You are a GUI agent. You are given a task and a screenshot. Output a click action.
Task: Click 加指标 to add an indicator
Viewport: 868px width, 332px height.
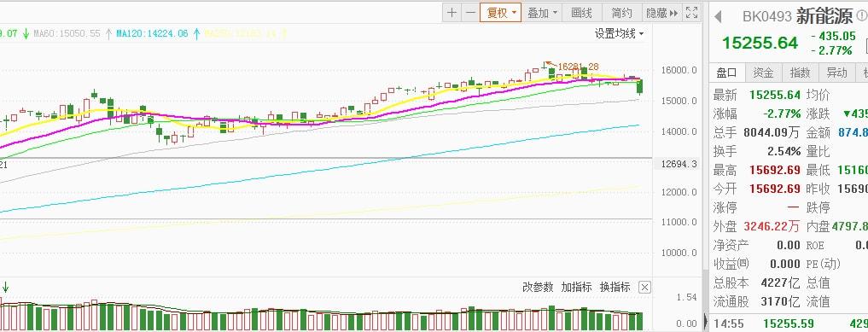(576, 287)
